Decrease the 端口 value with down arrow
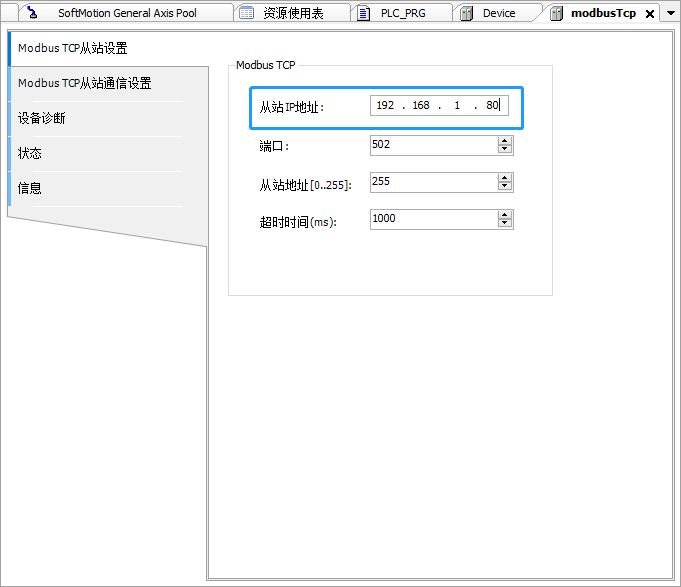Screen dimensions: 681x587 tap(505, 150)
